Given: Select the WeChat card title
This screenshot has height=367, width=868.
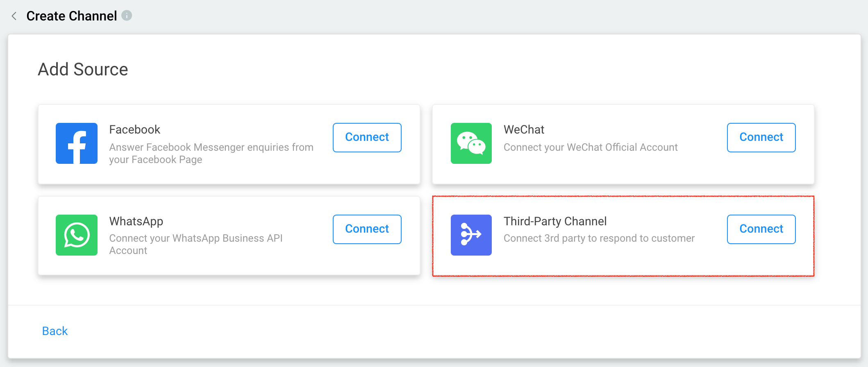Looking at the screenshot, I should tap(524, 129).
